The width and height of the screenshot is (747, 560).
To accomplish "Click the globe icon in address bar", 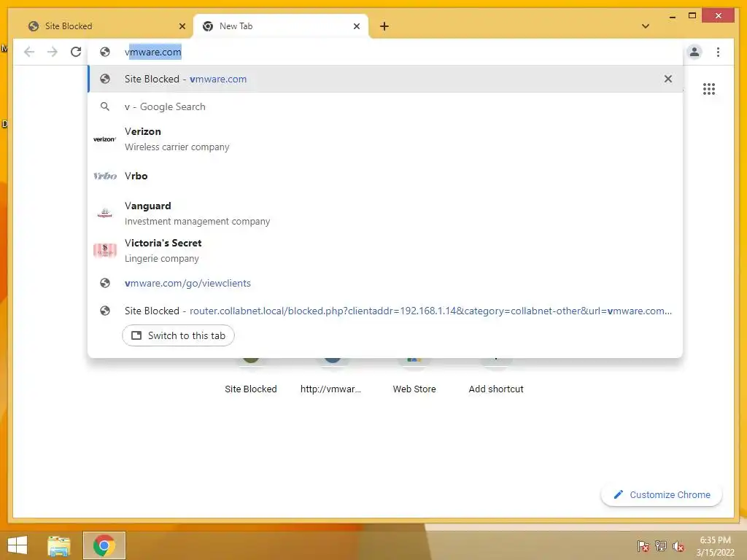I will [105, 52].
